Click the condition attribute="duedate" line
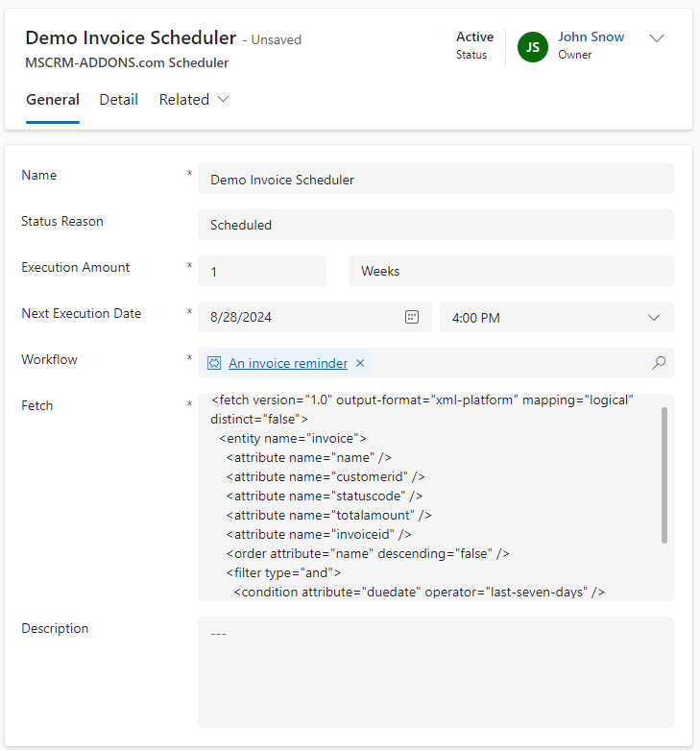 pyautogui.click(x=419, y=592)
